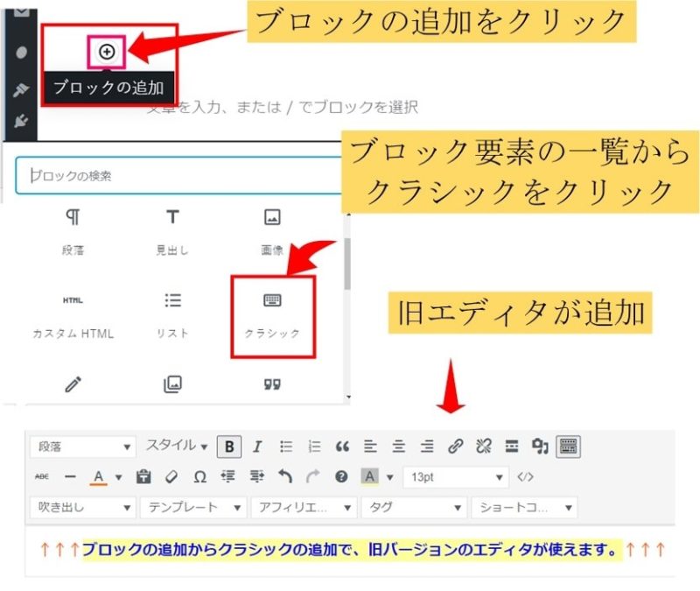Toggle the toolbar (keyboard icon)
The width and height of the screenshot is (700, 591).
coord(568,447)
